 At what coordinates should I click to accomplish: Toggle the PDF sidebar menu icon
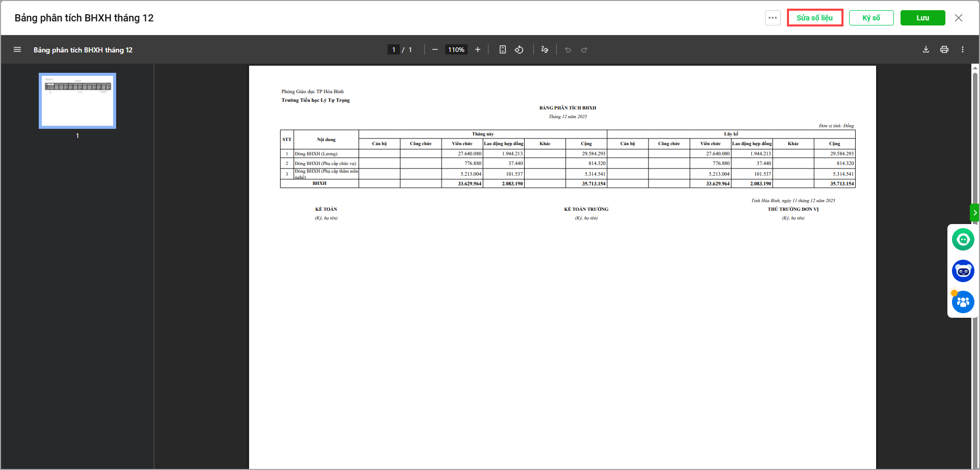tap(17, 50)
